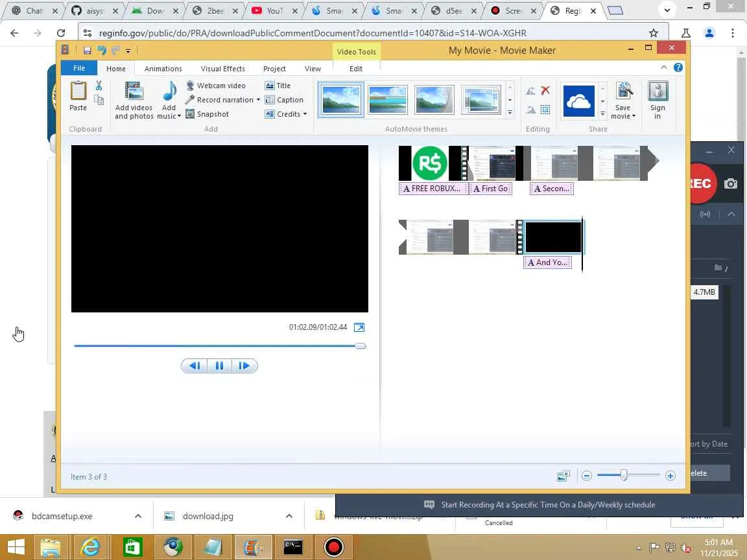This screenshot has width=747, height=560.
Task: Click the Select all icon in Editing
Action: pos(545,110)
